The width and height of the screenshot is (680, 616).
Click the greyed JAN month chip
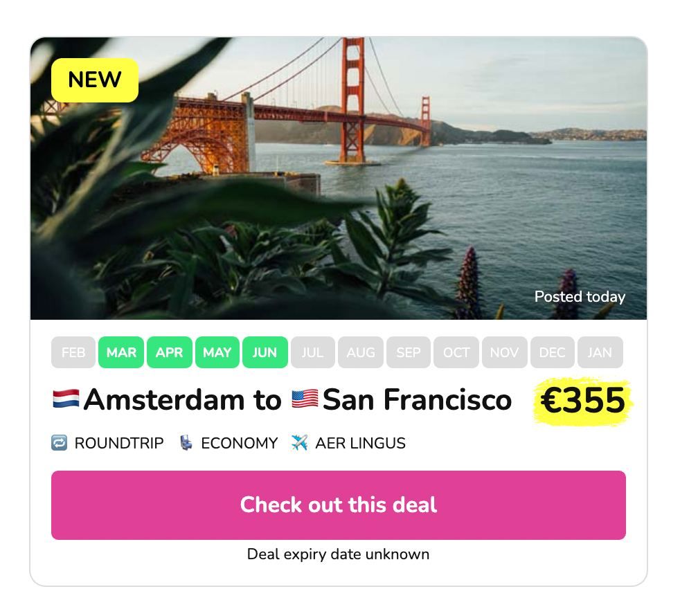click(600, 352)
